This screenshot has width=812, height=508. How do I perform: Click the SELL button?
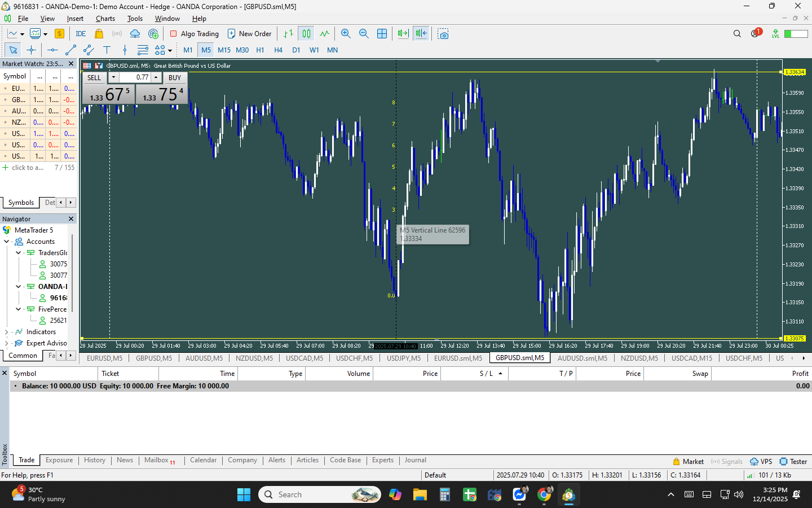pos(94,78)
